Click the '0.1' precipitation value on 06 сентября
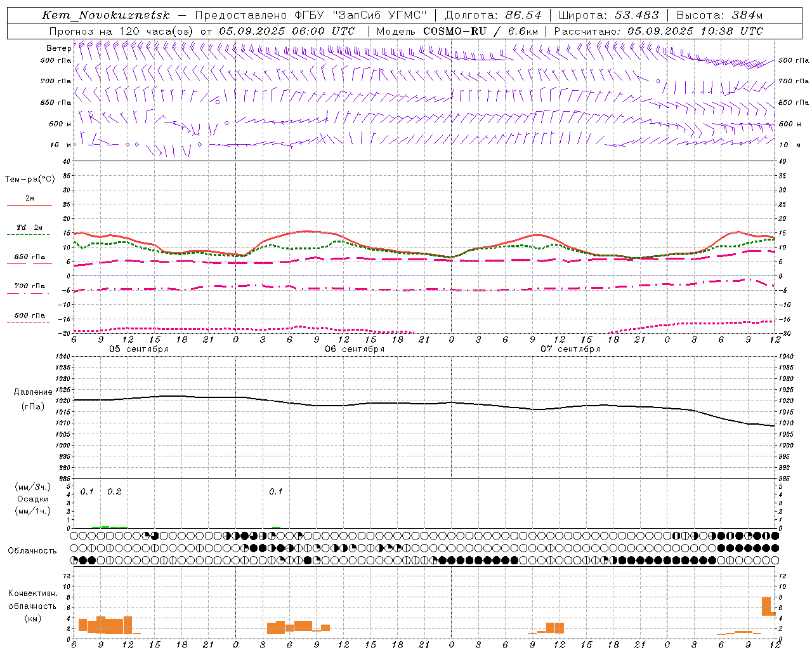Image resolution: width=812 pixels, height=650 pixels. point(275,491)
